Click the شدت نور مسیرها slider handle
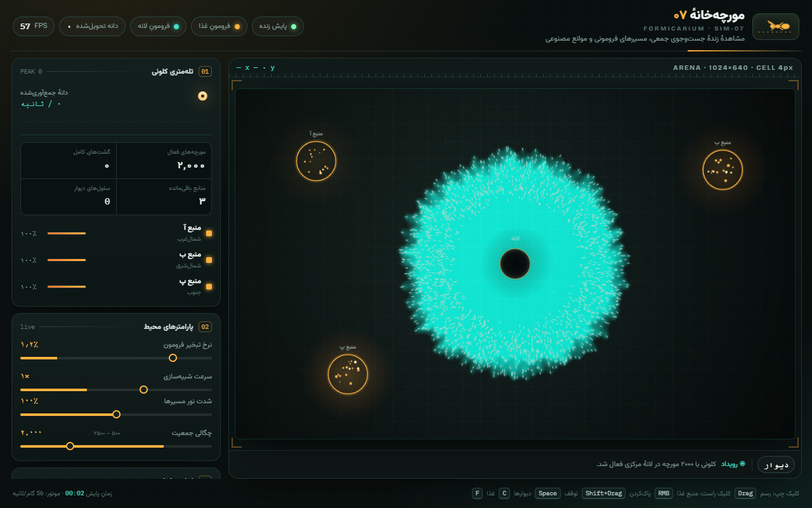Screen dimensions: 812x508 click(x=116, y=414)
